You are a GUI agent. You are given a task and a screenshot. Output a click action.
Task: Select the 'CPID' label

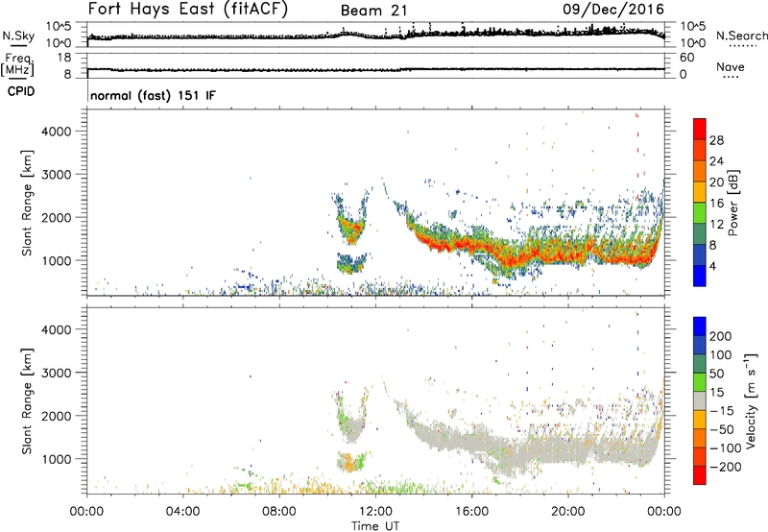(21, 91)
